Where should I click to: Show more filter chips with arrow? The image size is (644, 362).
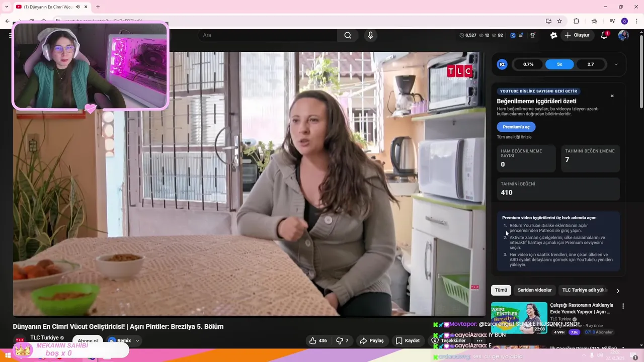(x=618, y=291)
